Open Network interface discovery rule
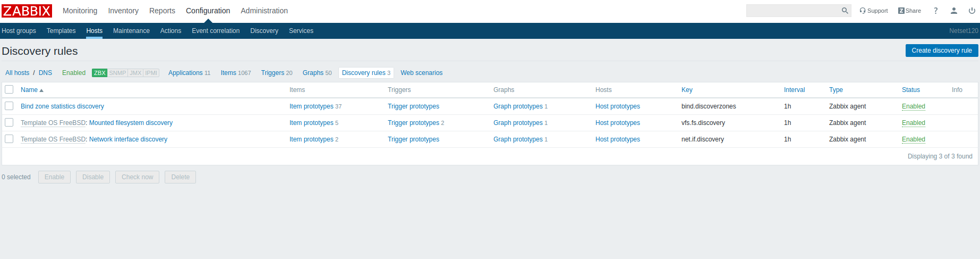The image size is (980, 259). (x=128, y=139)
